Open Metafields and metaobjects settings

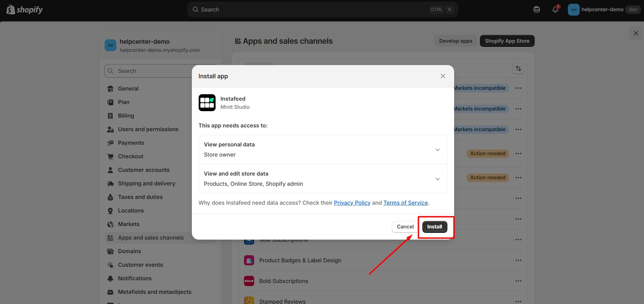(155, 292)
